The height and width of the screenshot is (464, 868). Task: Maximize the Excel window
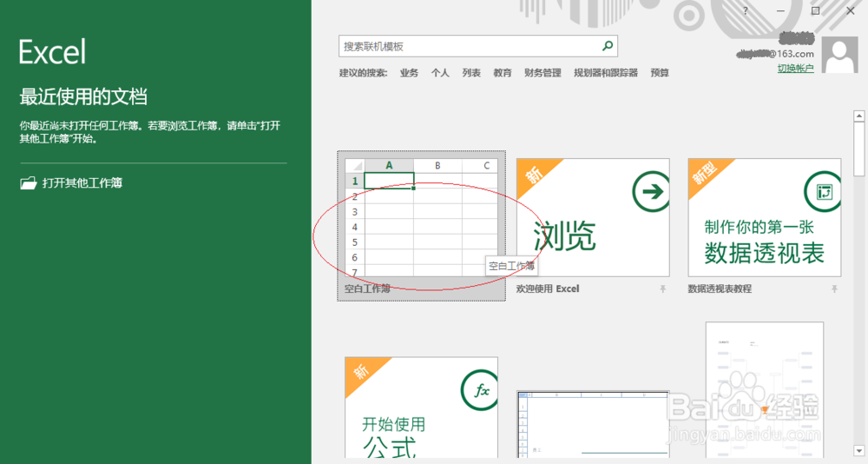[815, 11]
